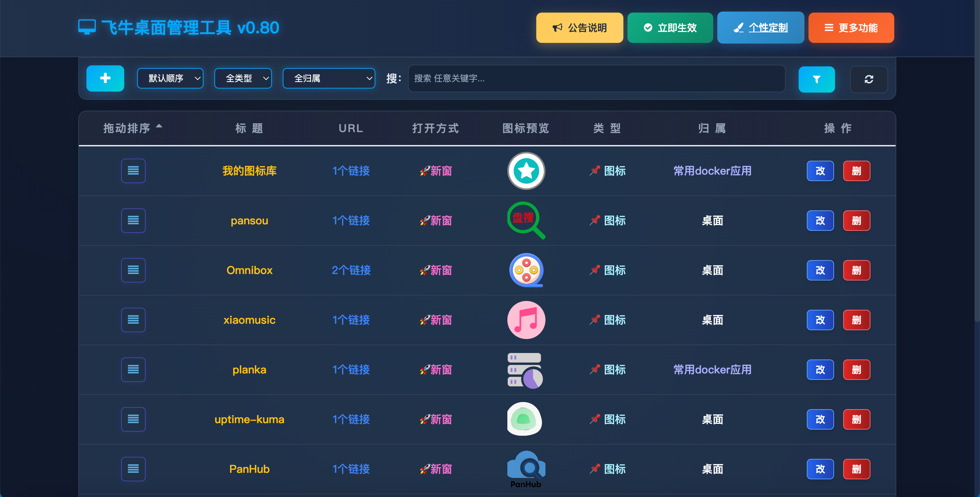Delete the Omnibox entry with 删
980x497 pixels.
[856, 270]
